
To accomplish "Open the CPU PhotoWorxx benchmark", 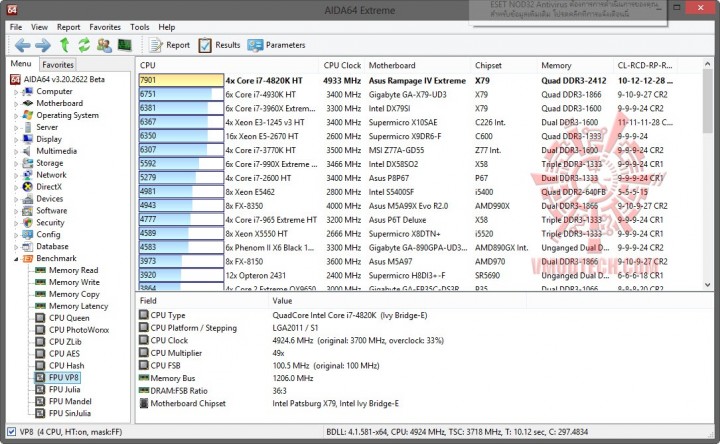I will tap(72, 330).
